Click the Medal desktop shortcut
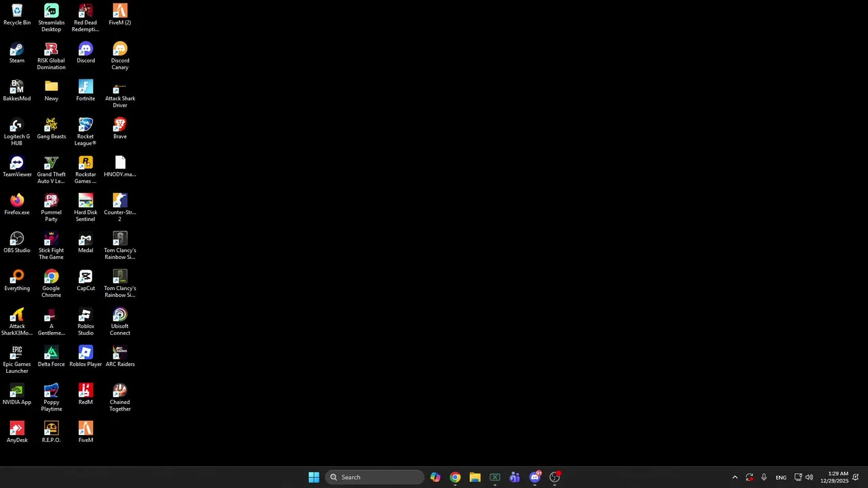Screen dimensions: 868x488 tap(85, 243)
